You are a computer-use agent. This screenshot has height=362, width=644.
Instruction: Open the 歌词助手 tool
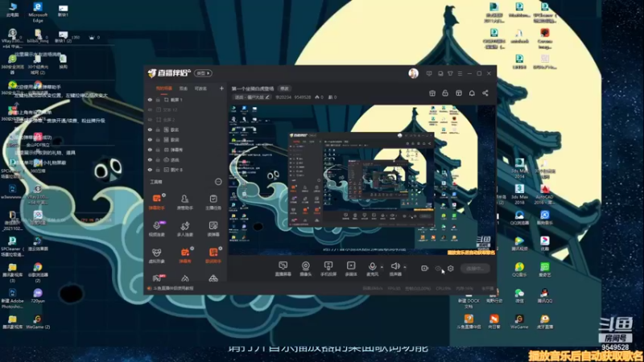point(213,255)
